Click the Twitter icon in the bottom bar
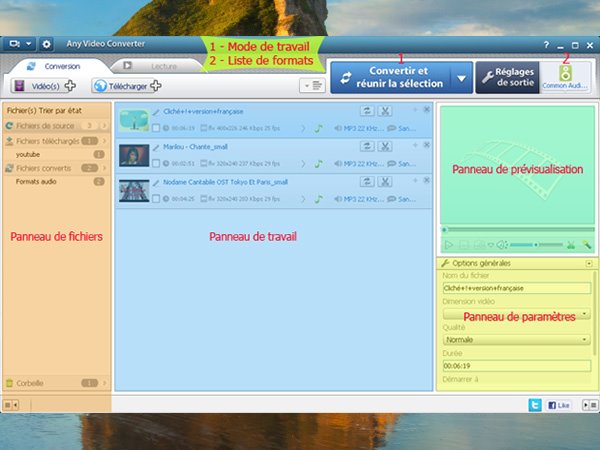This screenshot has height=450, width=600. (x=535, y=405)
